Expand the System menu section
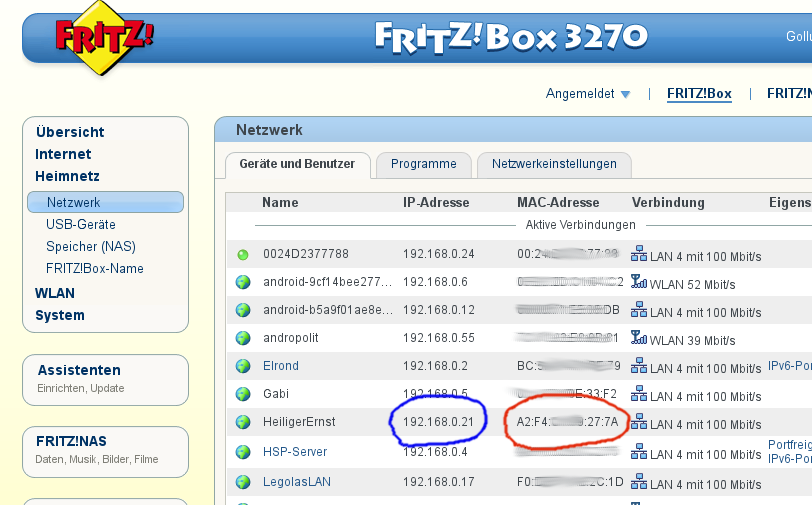Image resolution: width=812 pixels, height=505 pixels. tap(60, 315)
